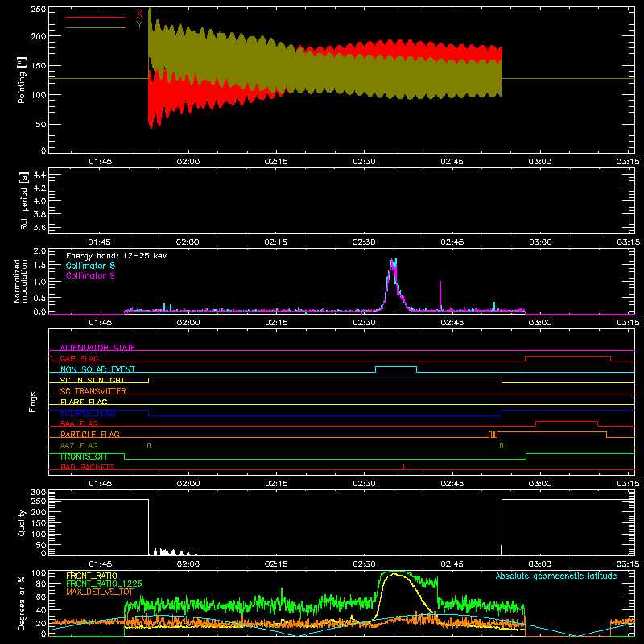644x644 pixels.
Task: Select the BAD_PACKETS flag label
Action: (x=88, y=467)
